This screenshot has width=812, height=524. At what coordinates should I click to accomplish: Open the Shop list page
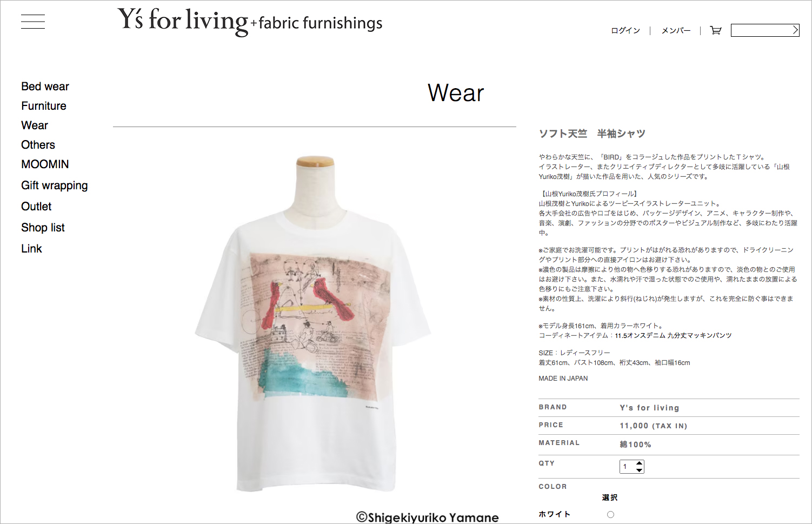coord(43,228)
